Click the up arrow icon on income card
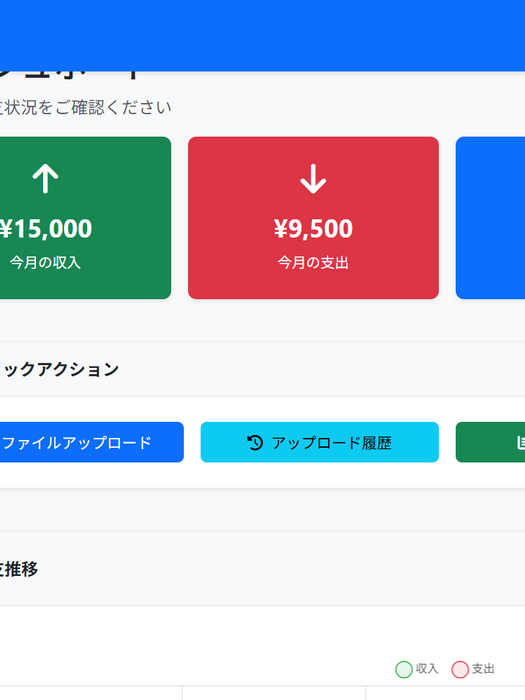 [x=45, y=179]
